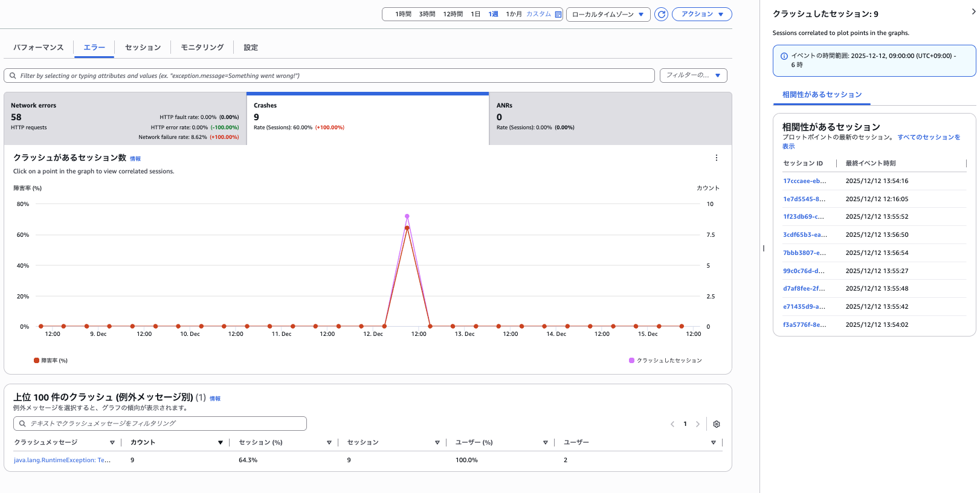Sort by the セッション (%) column arrow
Image resolution: width=980 pixels, height=493 pixels.
(x=329, y=443)
